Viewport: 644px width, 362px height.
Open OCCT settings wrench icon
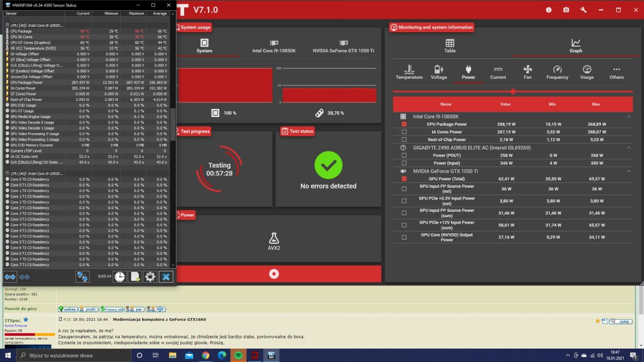(583, 10)
